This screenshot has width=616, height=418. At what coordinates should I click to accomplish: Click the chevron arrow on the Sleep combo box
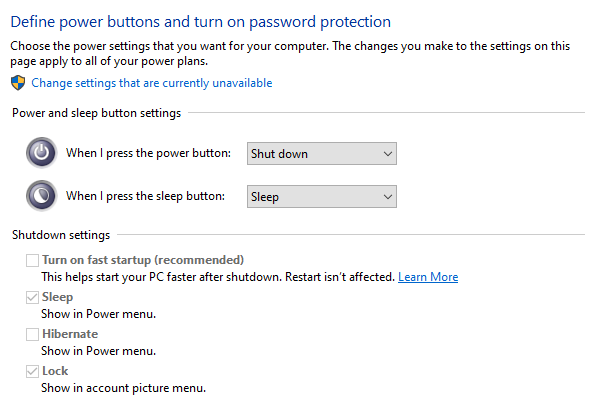tap(388, 196)
